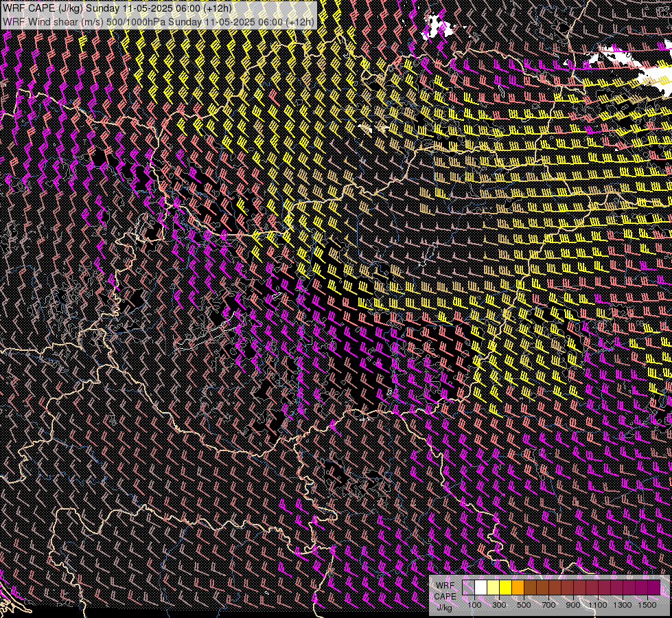
Task: Click the legend value '1100'
Action: click(x=597, y=605)
